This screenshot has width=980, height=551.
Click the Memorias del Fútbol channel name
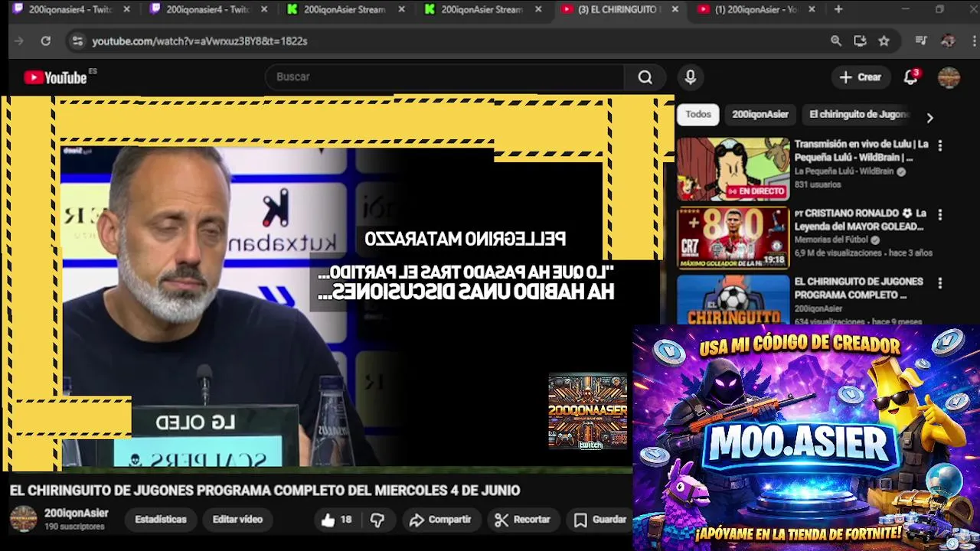point(831,240)
